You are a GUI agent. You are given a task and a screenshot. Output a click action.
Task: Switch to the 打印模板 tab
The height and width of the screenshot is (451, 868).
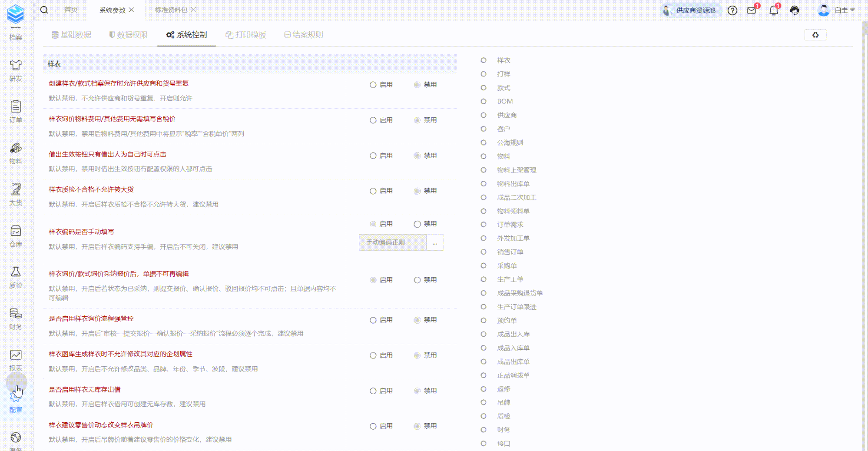click(x=246, y=35)
